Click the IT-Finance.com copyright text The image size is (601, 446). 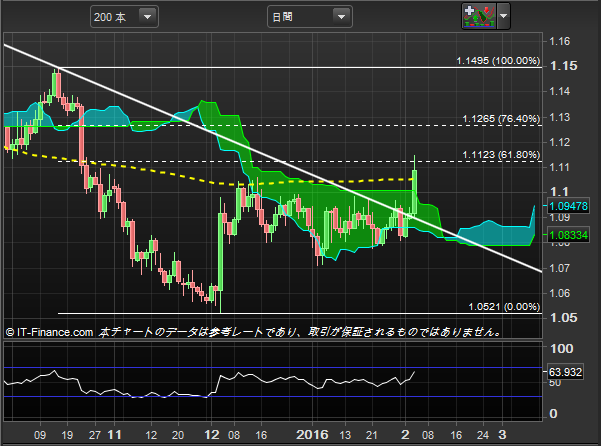click(x=49, y=332)
